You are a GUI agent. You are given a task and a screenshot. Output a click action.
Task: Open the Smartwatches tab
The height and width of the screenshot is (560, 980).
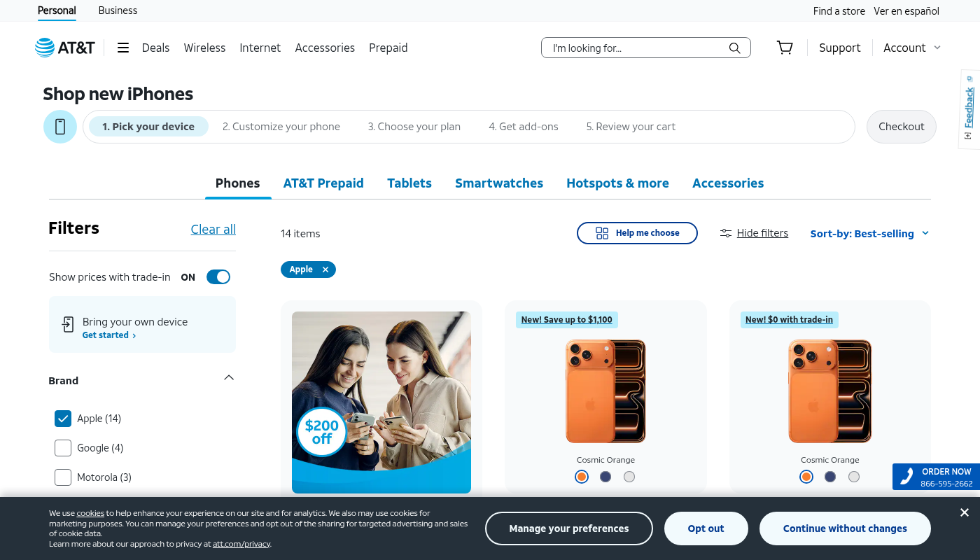[499, 183]
